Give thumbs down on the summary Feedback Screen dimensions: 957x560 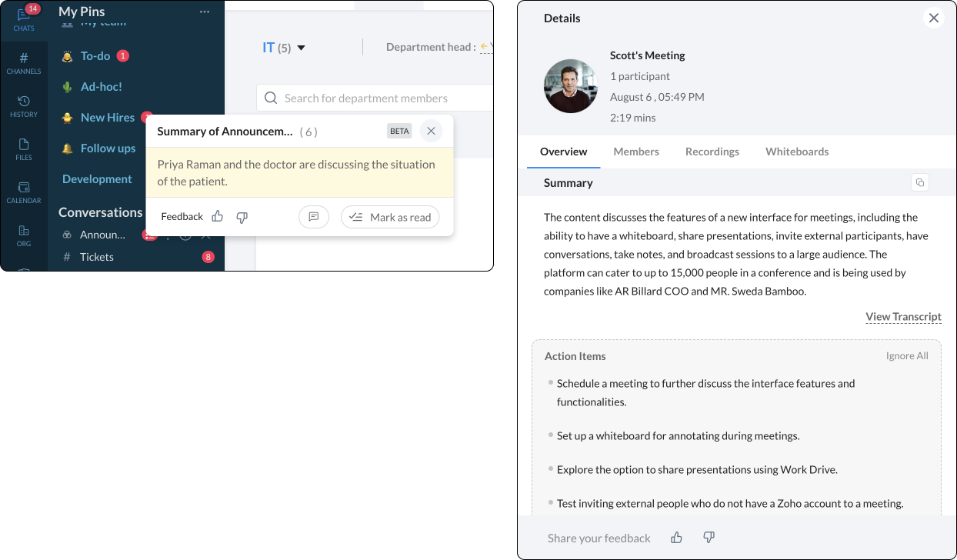tap(242, 216)
